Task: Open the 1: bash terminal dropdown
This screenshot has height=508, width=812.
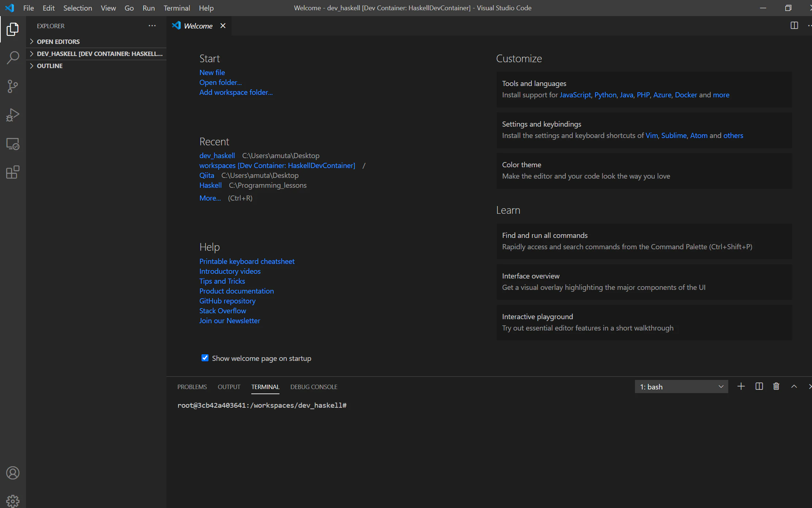Action: coord(681,386)
